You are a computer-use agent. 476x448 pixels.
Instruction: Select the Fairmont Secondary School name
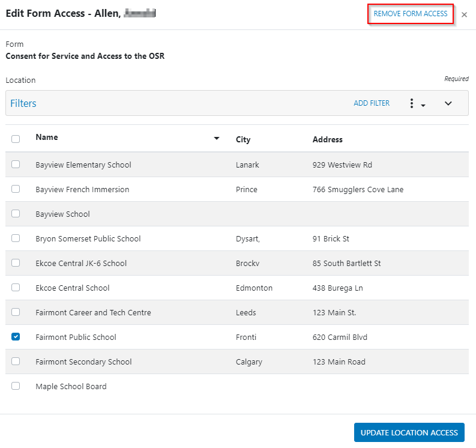tap(84, 362)
